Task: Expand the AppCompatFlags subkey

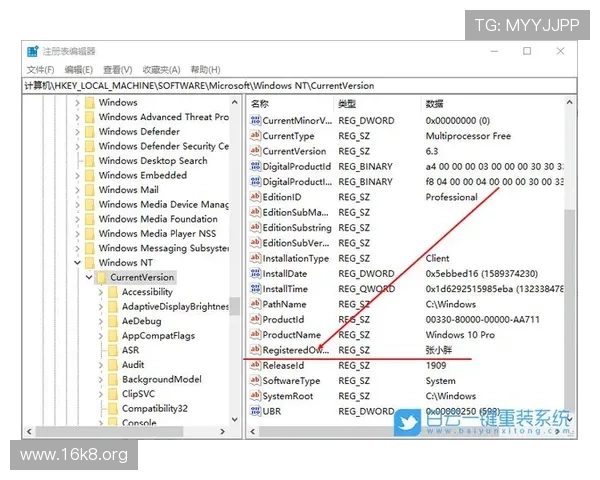Action: coord(101,336)
